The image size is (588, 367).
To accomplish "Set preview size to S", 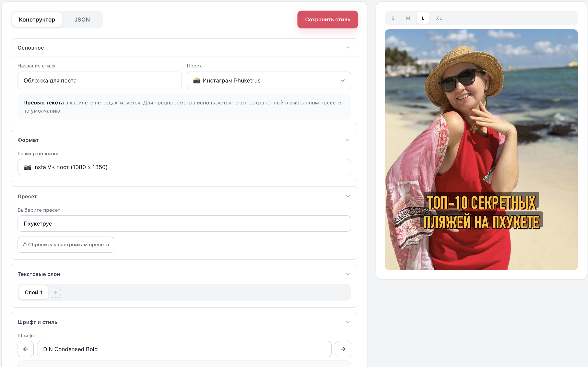I will coord(393,18).
